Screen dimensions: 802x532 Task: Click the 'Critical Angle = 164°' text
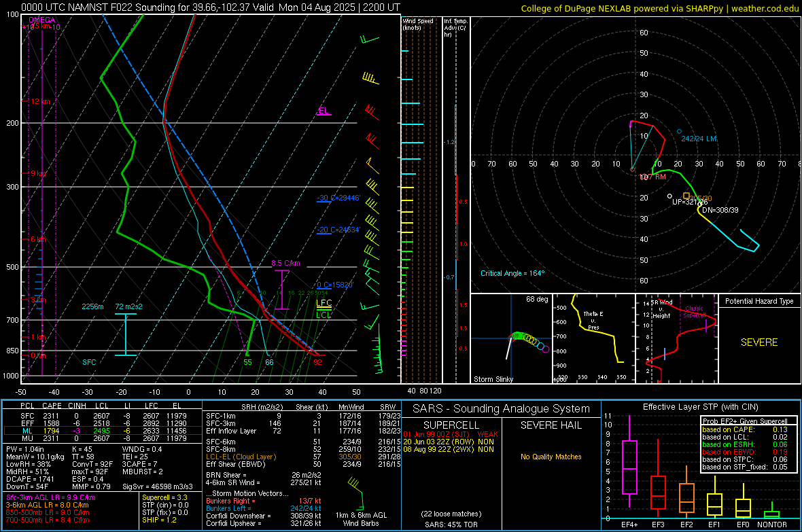(512, 273)
